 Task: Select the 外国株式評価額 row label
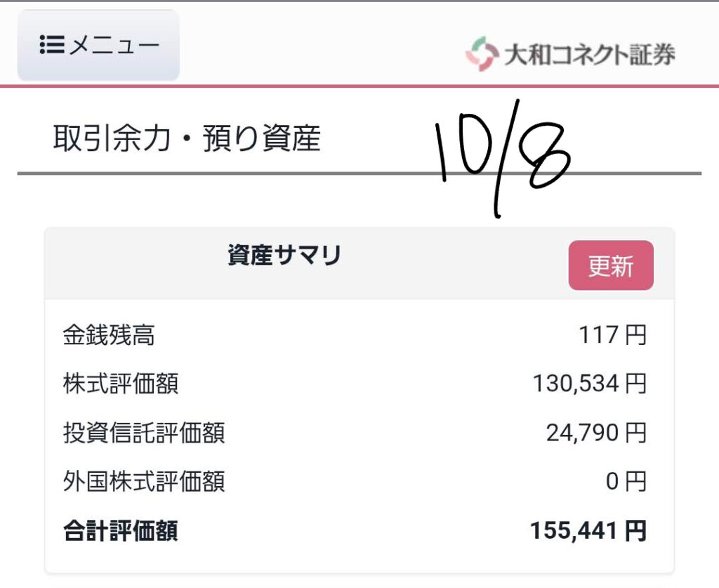click(144, 482)
